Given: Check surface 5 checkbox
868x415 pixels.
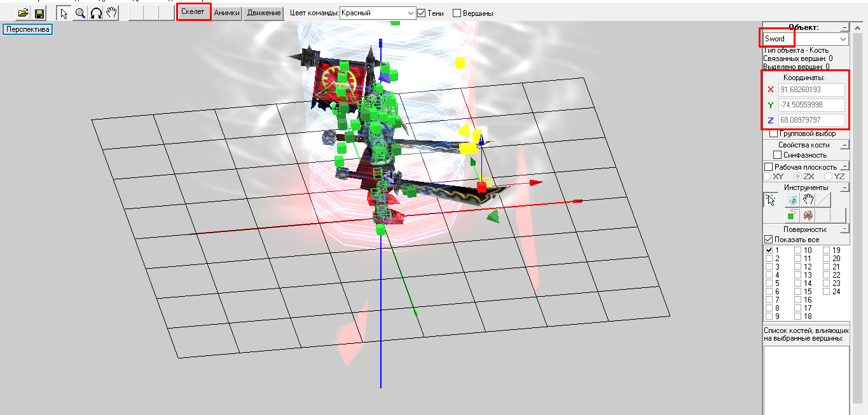Looking at the screenshot, I should pyautogui.click(x=769, y=283).
